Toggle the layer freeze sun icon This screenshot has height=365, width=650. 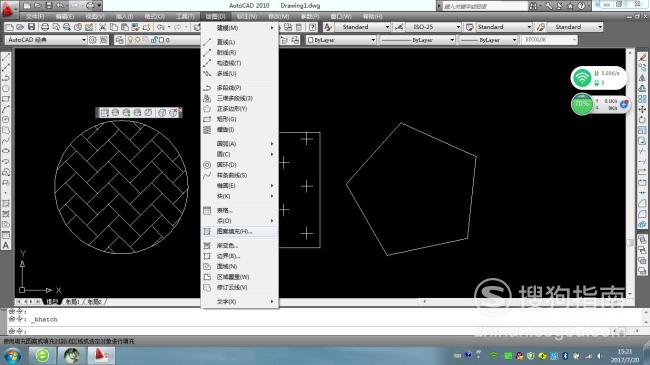click(136, 40)
